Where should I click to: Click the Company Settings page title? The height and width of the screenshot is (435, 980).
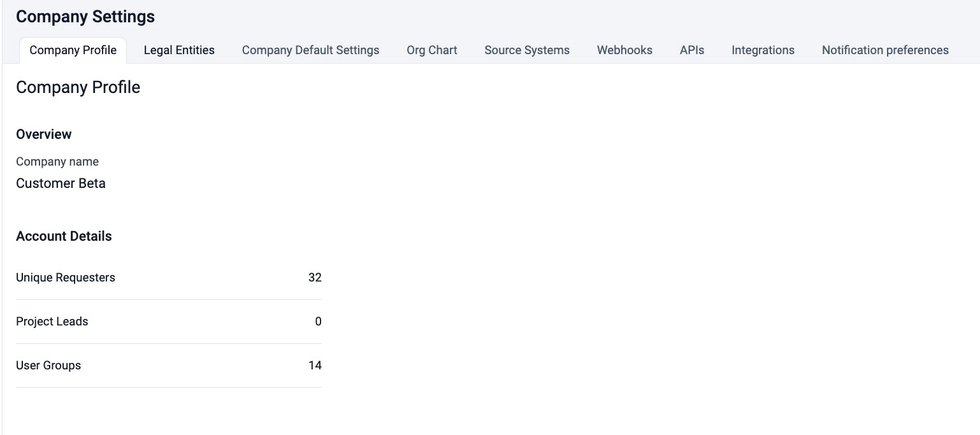[85, 17]
